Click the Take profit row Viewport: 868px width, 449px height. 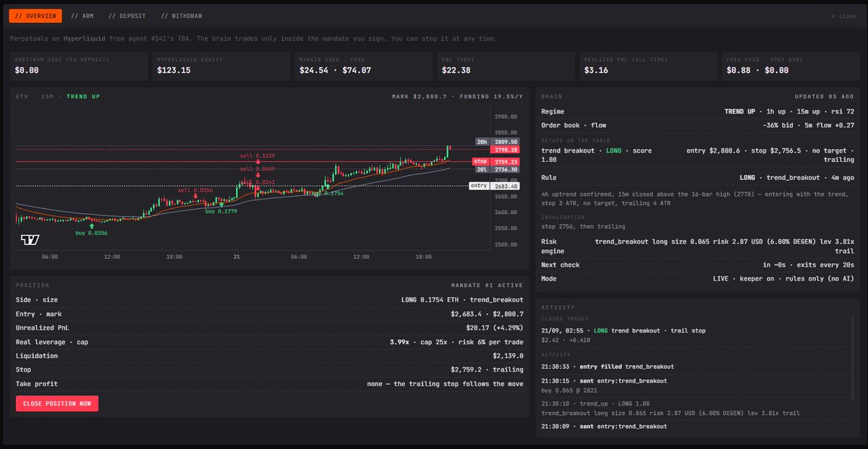(269, 384)
